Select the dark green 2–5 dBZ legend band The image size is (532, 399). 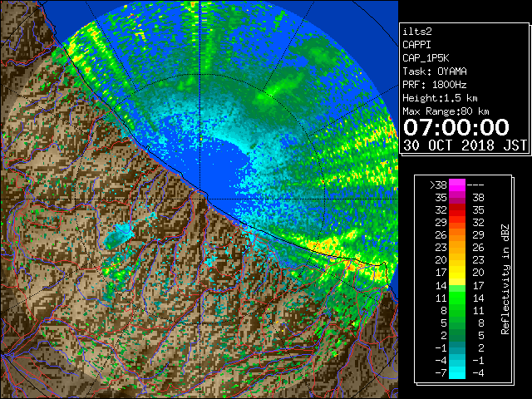click(457, 335)
